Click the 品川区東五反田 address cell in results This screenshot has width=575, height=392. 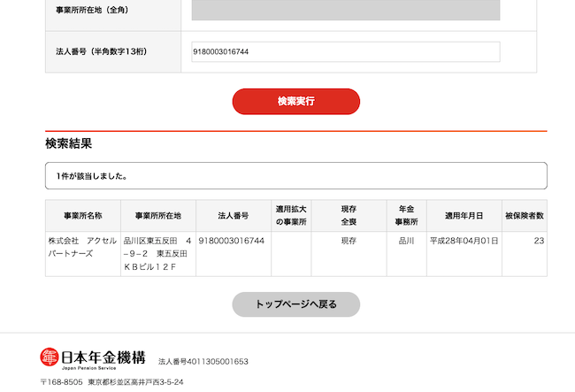tap(157, 253)
